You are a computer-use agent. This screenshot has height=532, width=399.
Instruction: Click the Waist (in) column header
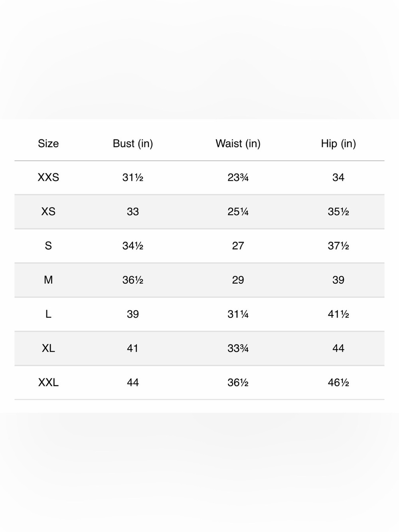[238, 144]
